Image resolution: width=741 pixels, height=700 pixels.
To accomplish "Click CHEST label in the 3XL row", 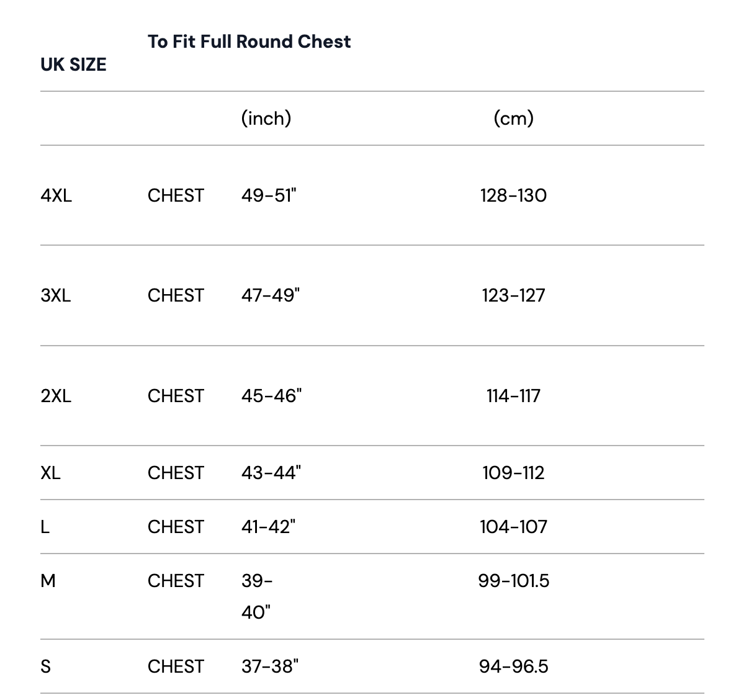I will point(176,295).
